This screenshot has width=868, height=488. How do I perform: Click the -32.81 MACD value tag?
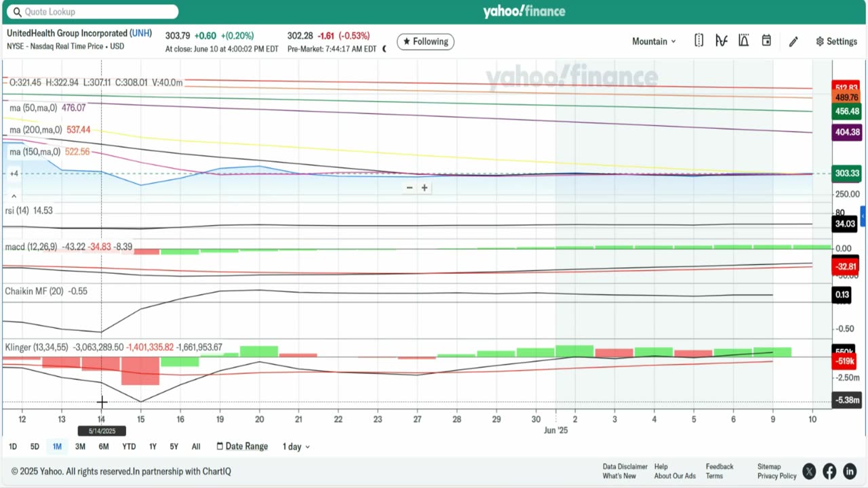846,267
